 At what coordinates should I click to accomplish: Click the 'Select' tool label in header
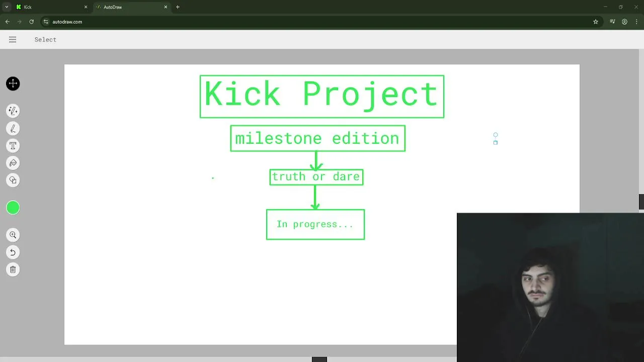pyautogui.click(x=45, y=40)
